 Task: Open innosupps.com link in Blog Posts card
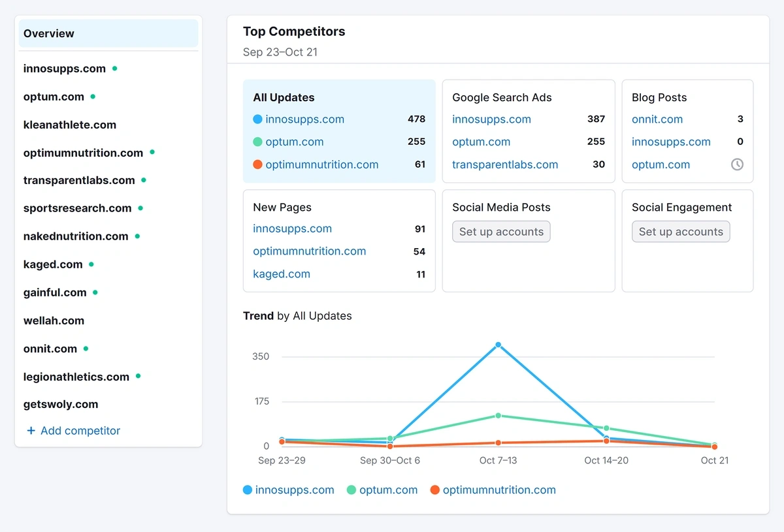click(671, 142)
